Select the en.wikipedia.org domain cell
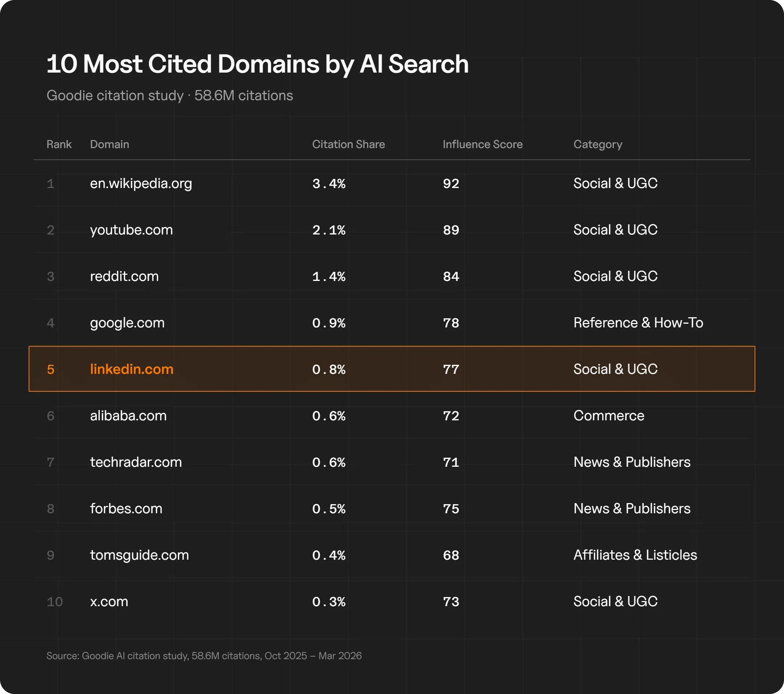784x694 pixels. click(141, 184)
